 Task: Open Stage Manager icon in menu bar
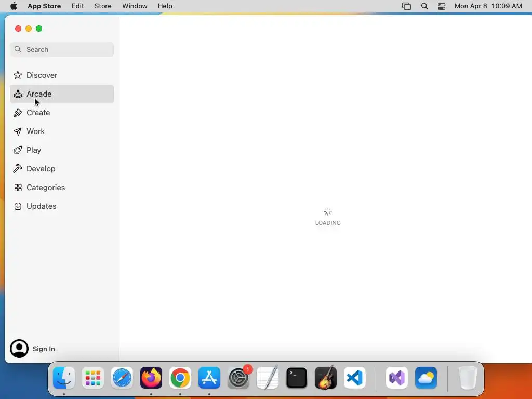[406, 6]
